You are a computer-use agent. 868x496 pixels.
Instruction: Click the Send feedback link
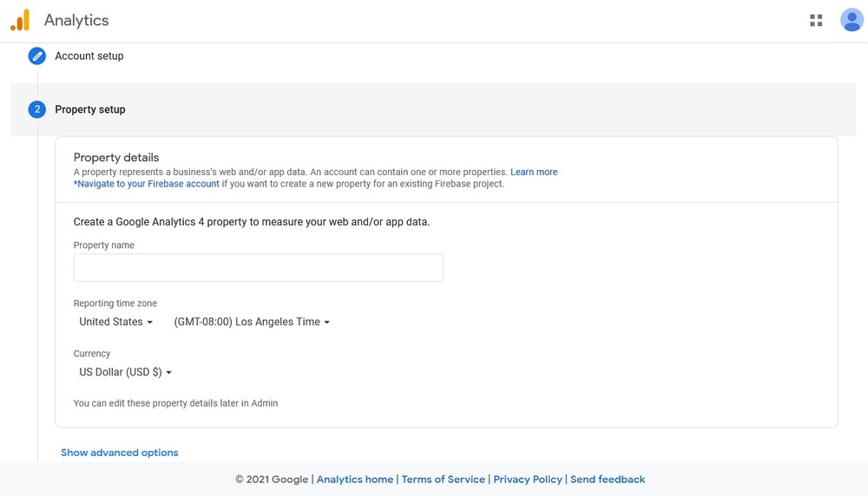(608, 480)
